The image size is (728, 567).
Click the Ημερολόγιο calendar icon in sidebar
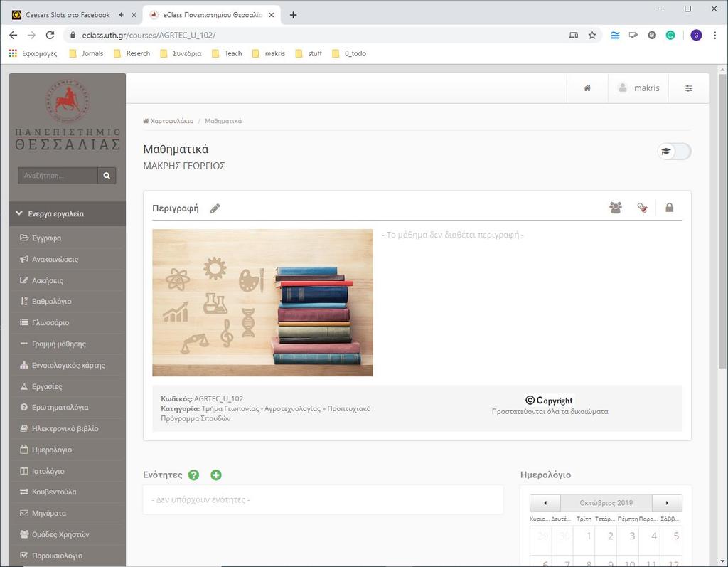tap(24, 450)
